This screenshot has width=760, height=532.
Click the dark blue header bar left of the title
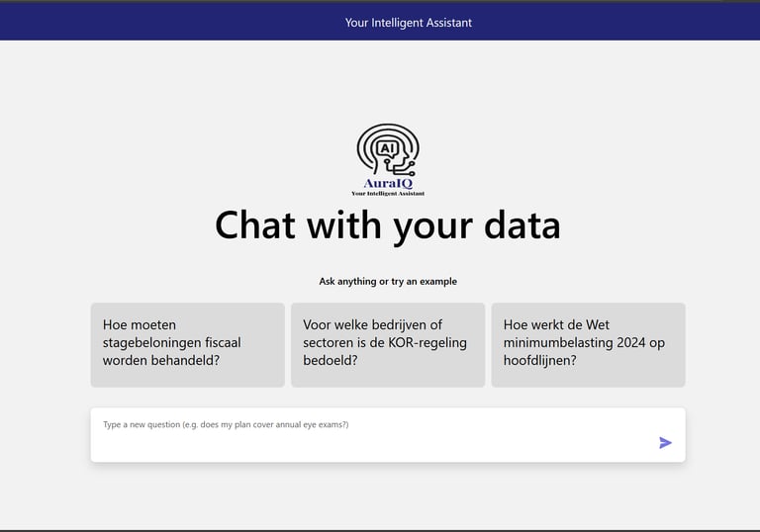click(148, 22)
